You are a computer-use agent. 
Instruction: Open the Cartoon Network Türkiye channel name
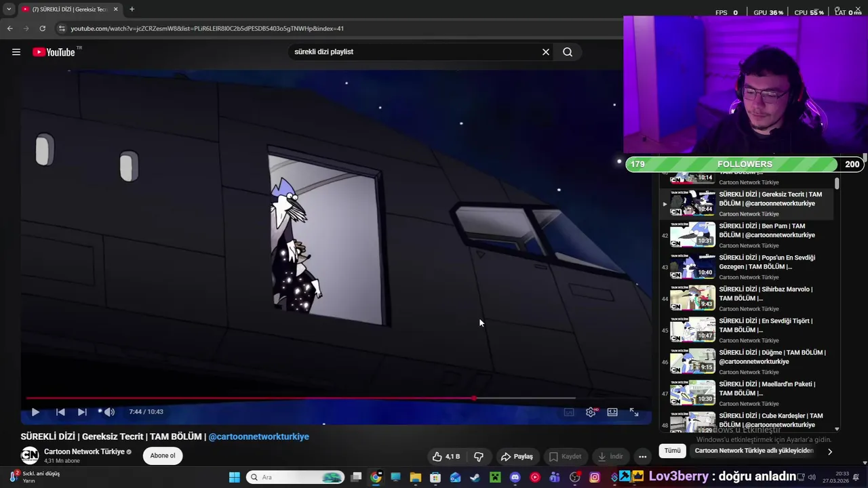[84, 451]
